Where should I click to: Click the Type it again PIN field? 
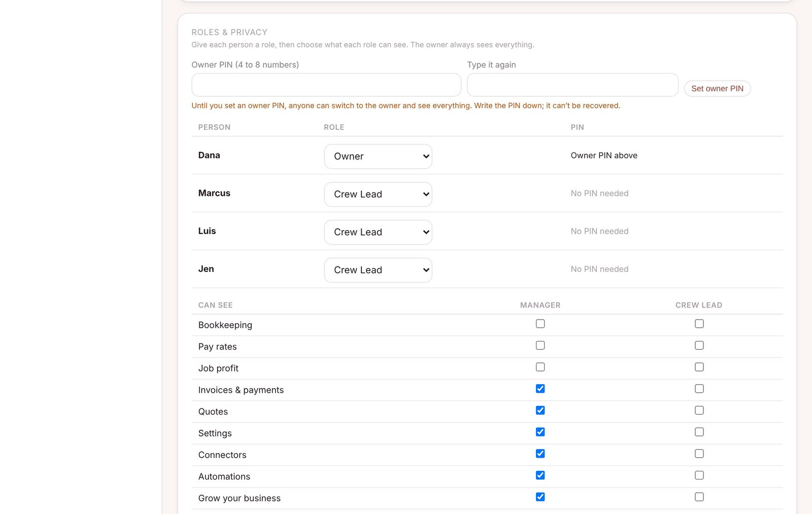point(572,85)
